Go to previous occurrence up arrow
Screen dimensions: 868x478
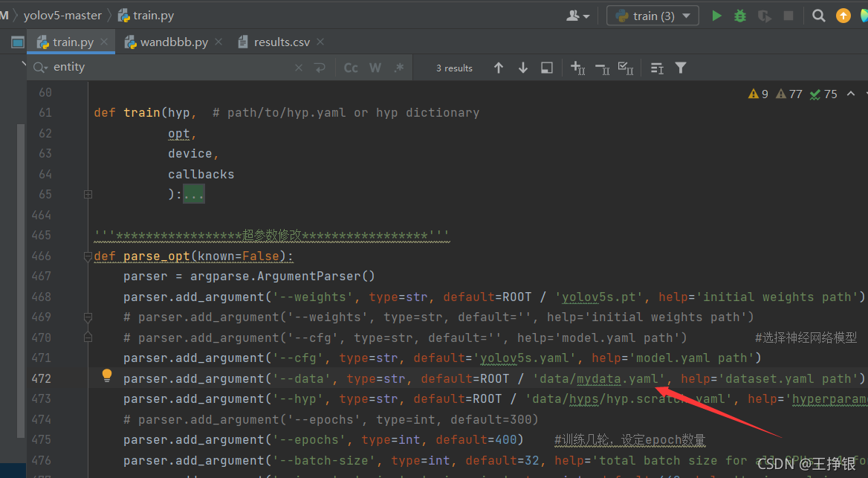pos(498,68)
